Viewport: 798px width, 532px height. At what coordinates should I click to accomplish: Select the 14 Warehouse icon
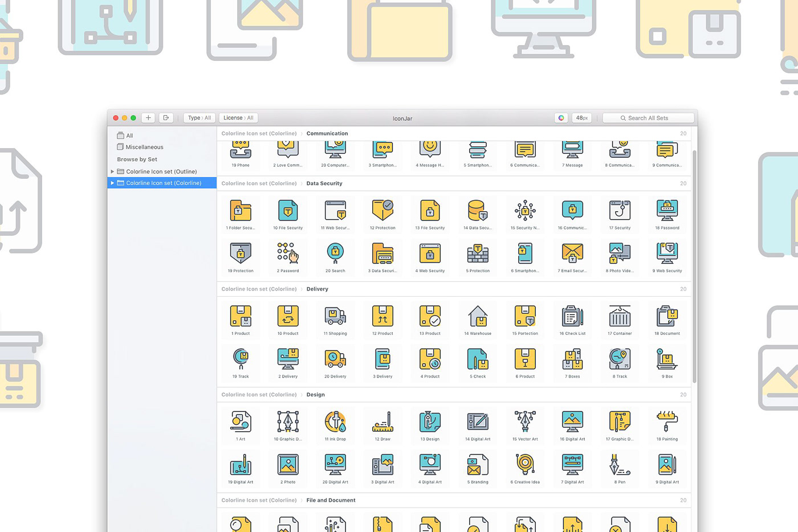(x=478, y=317)
